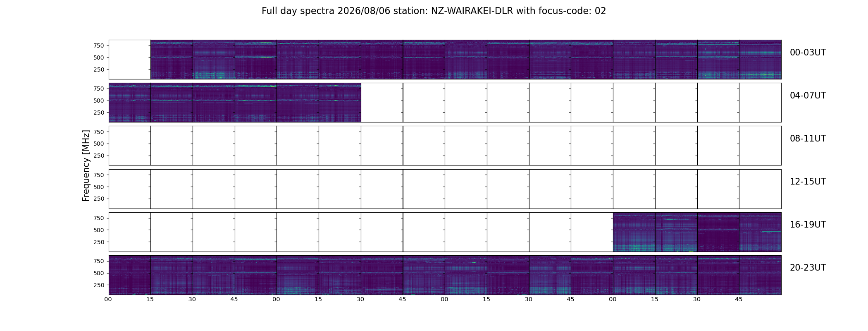This screenshot has width=868, height=331.
Task: Click the darkest spectrogram panel in 16-19UT row
Action: coord(718,232)
